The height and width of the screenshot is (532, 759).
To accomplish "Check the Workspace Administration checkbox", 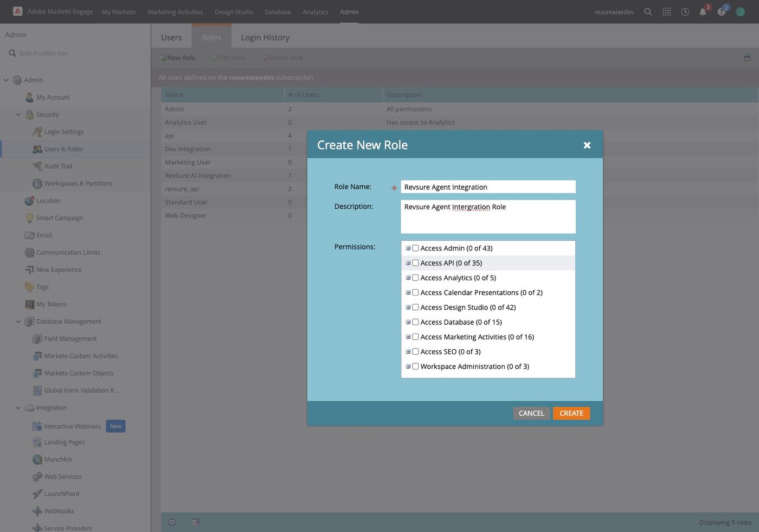I will tap(415, 367).
